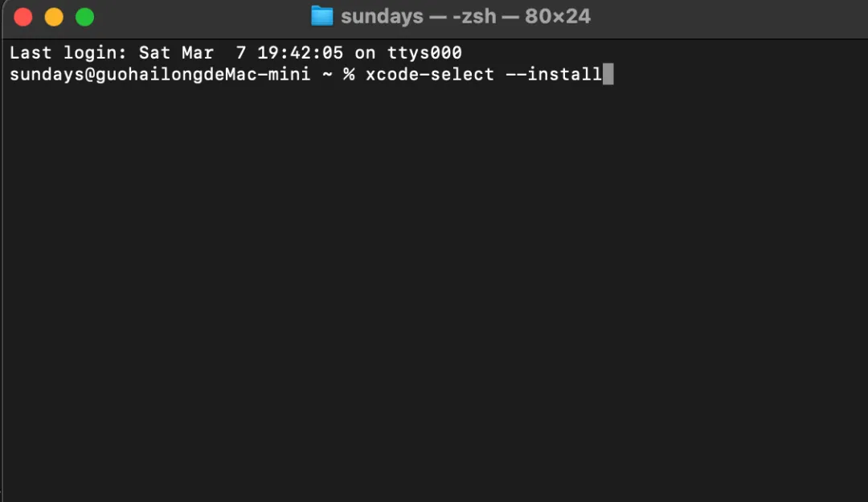Click the word 'on' before ttys000
868x502 pixels.
coord(365,54)
